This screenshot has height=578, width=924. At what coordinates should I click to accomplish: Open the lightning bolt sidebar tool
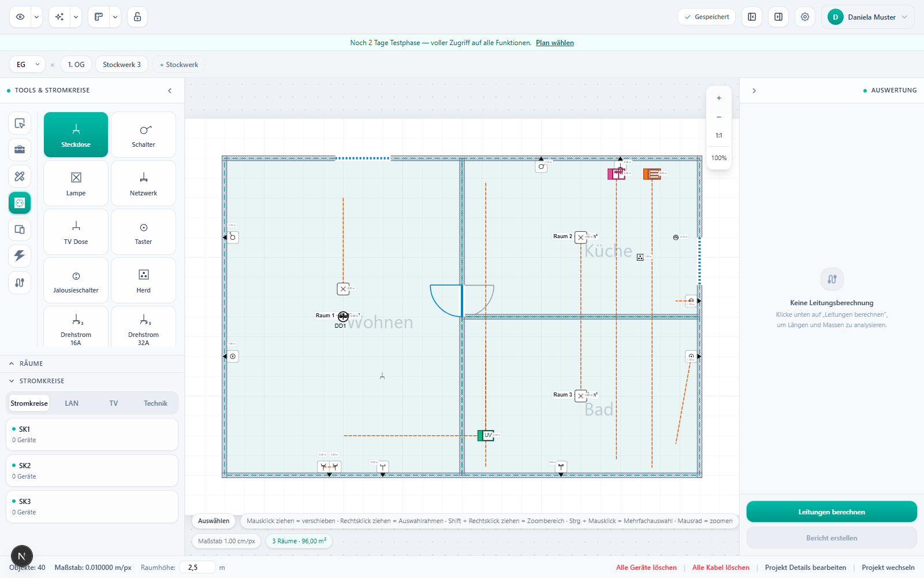[20, 256]
